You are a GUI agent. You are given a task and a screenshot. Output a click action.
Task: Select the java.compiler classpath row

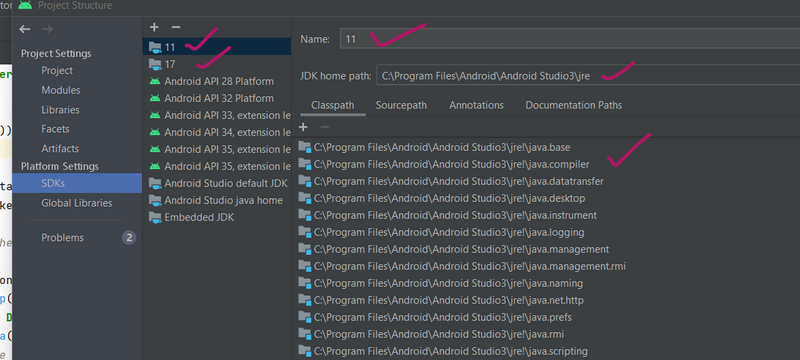[547, 164]
